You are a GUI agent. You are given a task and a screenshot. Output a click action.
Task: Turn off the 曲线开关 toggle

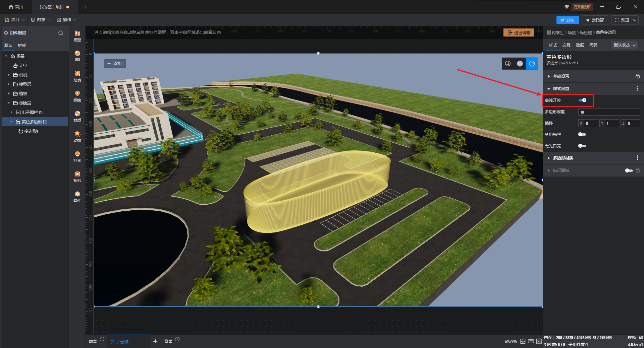click(x=582, y=100)
